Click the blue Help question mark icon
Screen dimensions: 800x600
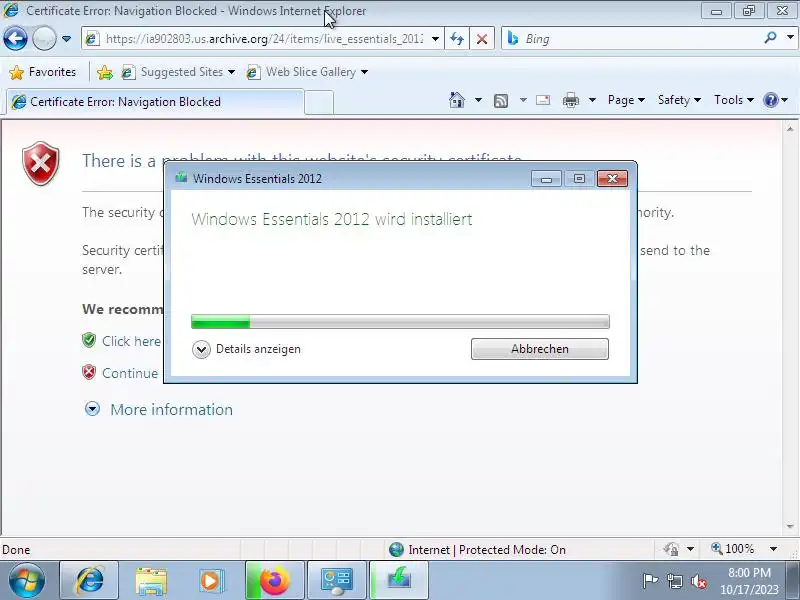coord(770,100)
